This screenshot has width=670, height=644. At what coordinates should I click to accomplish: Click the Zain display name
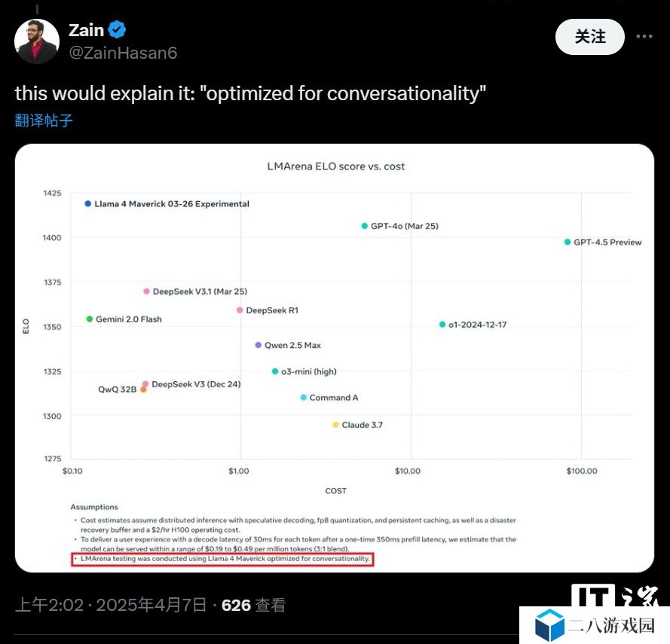[86, 30]
